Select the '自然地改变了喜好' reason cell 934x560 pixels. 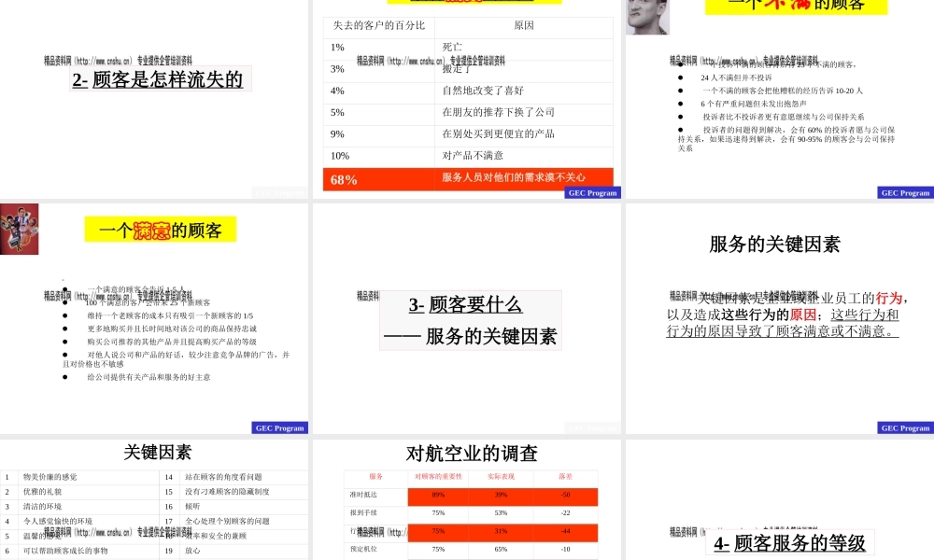[483, 91]
